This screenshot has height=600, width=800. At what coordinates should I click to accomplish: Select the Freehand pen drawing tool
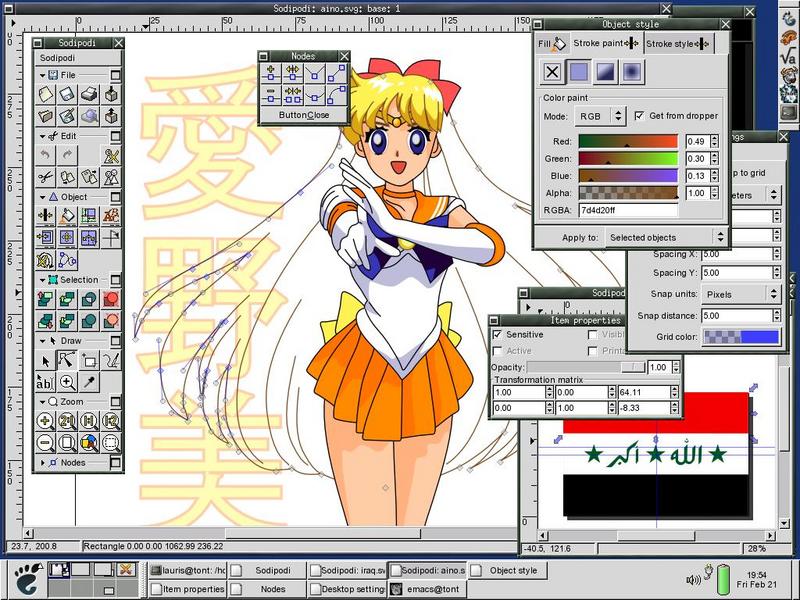pos(111,360)
